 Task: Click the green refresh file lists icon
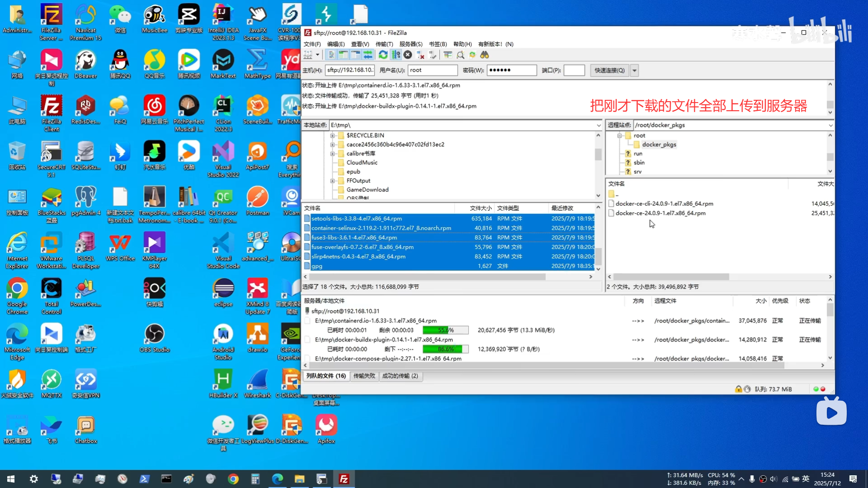[383, 55]
